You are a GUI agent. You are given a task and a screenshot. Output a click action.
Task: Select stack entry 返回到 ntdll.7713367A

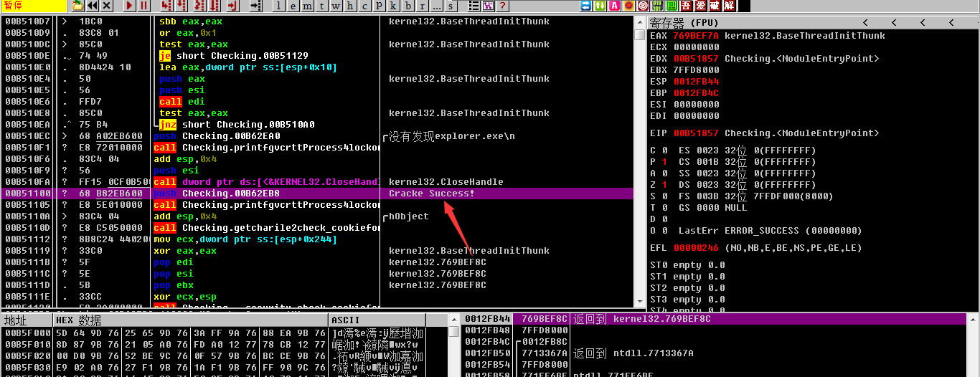click(633, 353)
